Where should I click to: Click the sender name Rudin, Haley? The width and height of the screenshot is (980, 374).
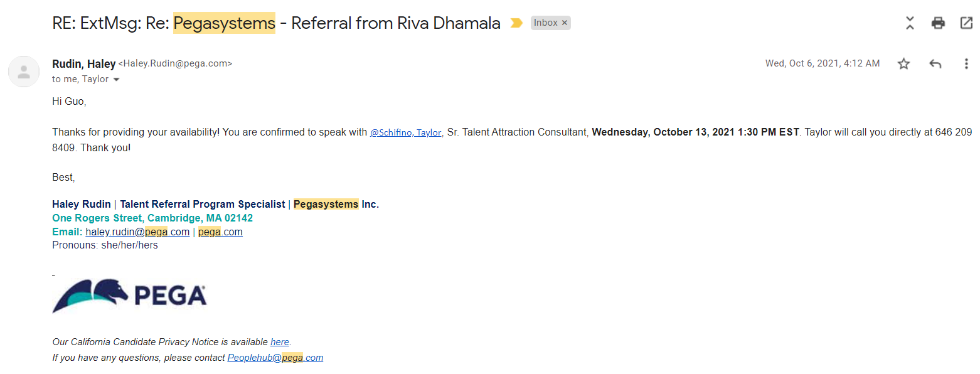(84, 63)
